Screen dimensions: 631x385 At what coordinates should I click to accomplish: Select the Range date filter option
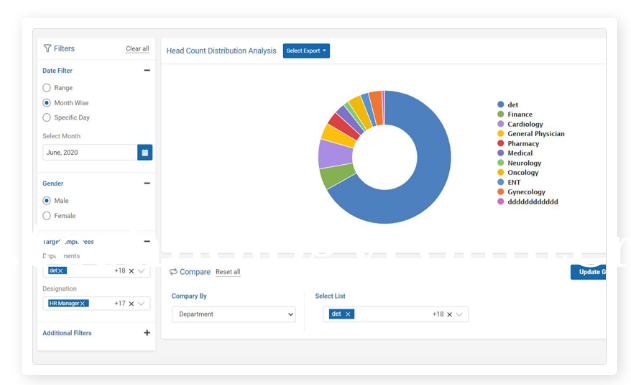tap(47, 88)
